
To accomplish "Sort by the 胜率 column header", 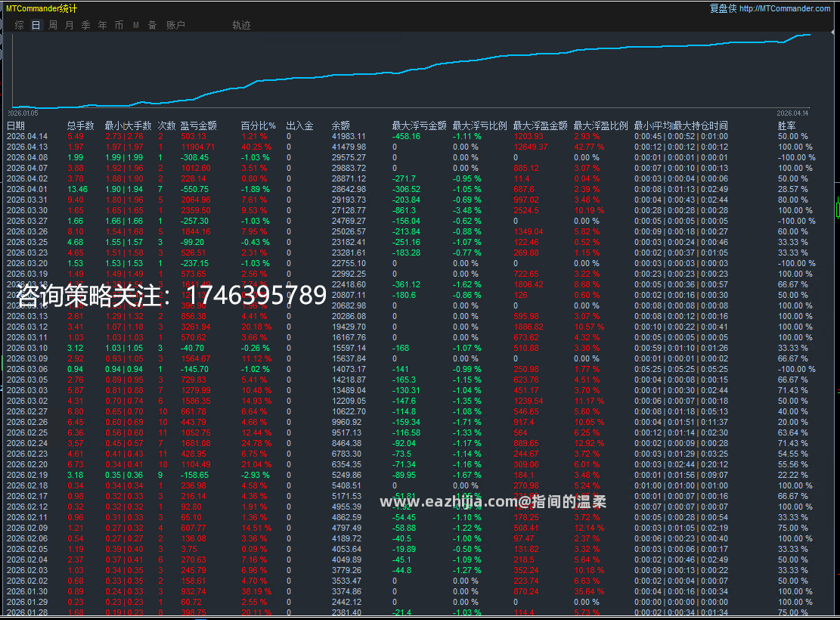I will pyautogui.click(x=786, y=126).
